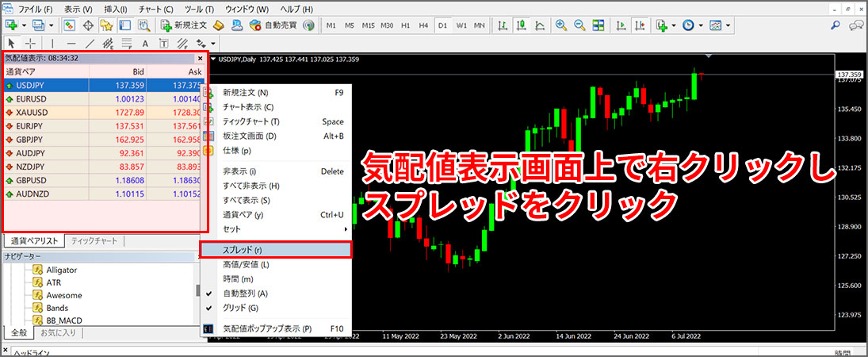Open MetaEditor with the yellow book icon
This screenshot has height=357, width=868.
(218, 25)
